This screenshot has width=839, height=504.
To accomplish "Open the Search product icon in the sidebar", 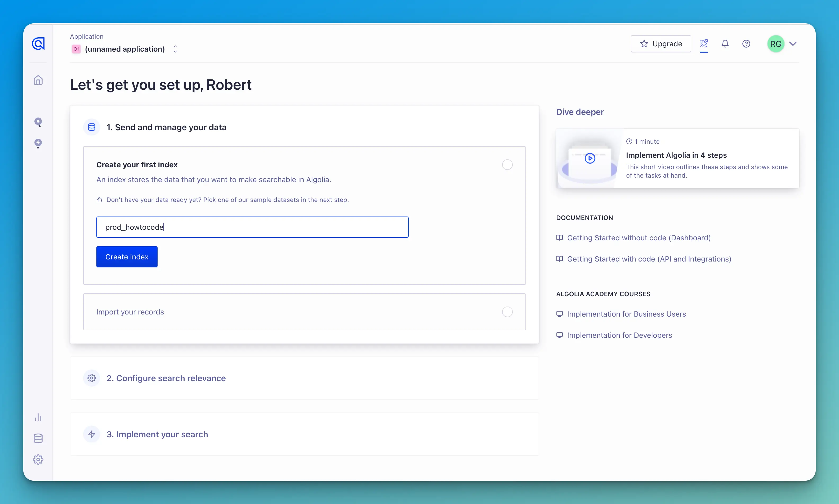I will tap(38, 122).
